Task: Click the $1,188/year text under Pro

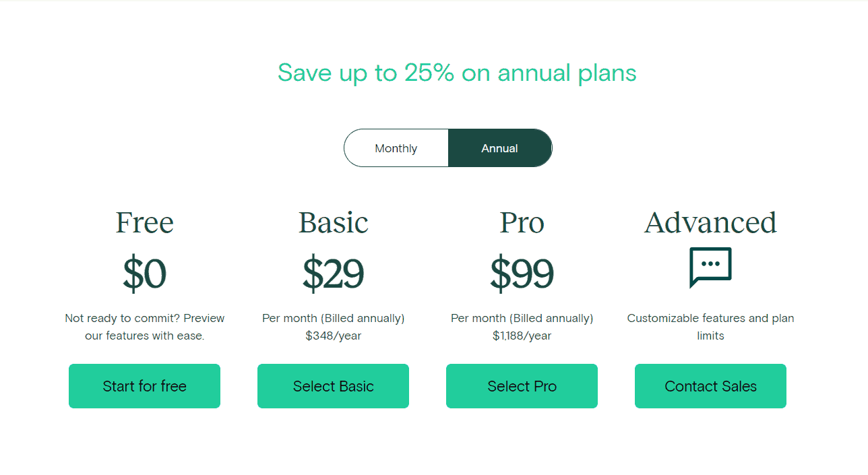Action: point(522,335)
